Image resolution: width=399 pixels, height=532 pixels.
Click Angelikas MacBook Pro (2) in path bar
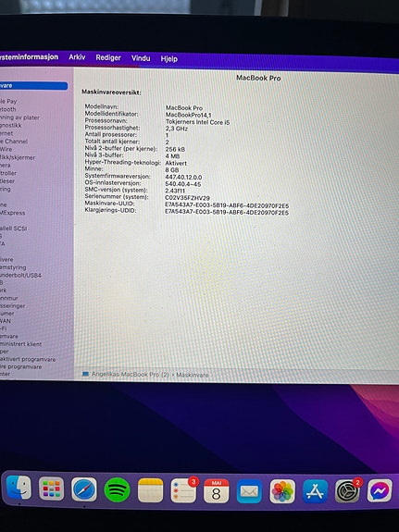click(130, 374)
